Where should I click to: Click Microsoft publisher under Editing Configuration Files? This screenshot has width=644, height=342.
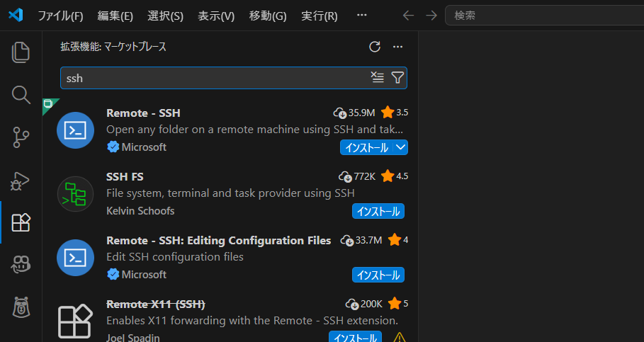[x=144, y=274]
